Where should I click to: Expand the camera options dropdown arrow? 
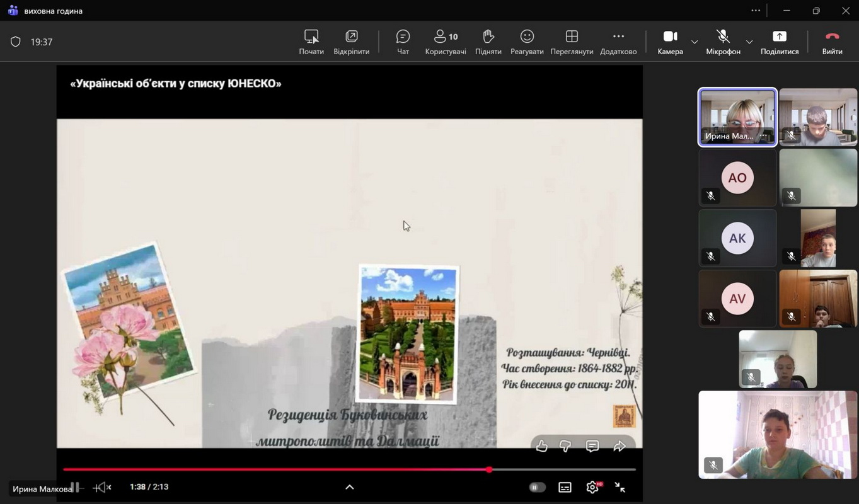coord(695,42)
